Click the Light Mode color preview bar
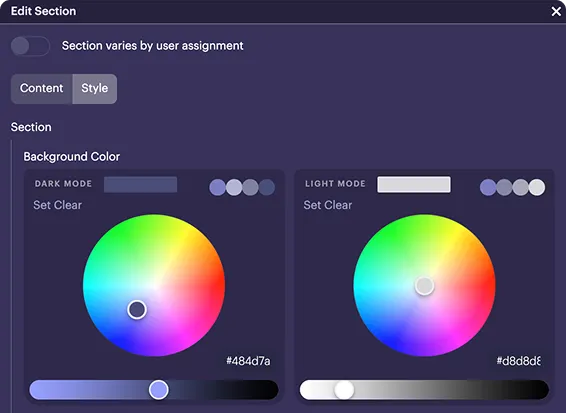 414,184
